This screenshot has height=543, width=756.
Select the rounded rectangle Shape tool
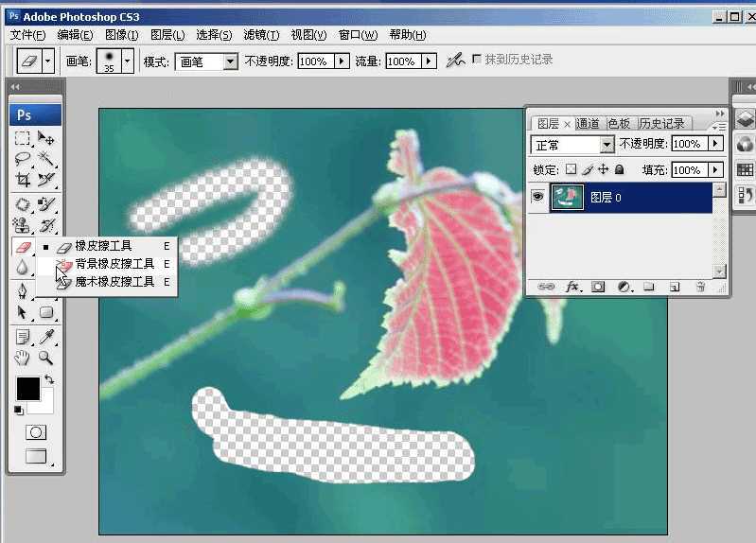(46, 312)
